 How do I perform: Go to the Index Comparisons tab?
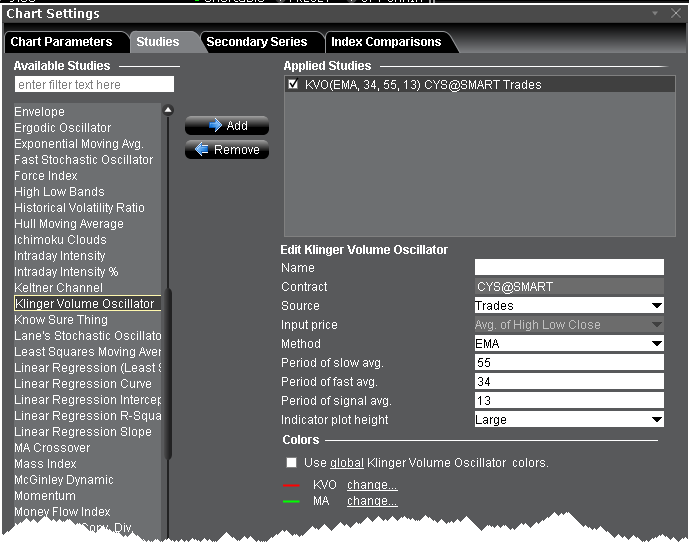click(x=386, y=42)
